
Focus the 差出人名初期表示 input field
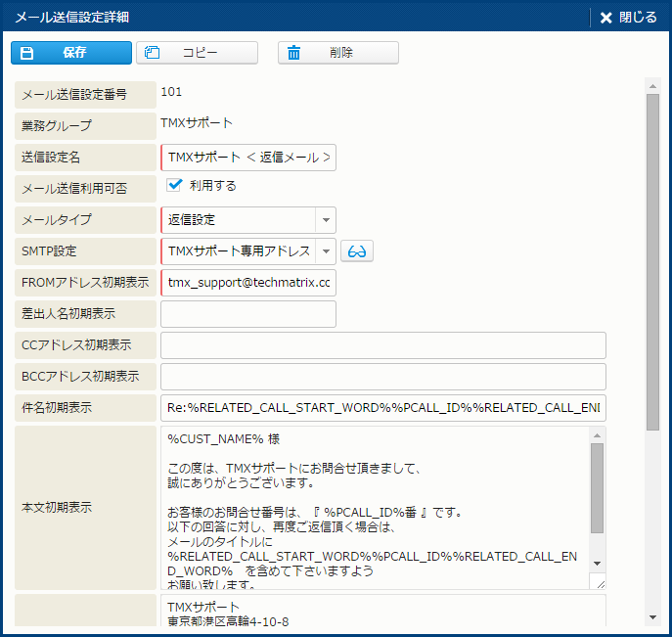(x=248, y=314)
